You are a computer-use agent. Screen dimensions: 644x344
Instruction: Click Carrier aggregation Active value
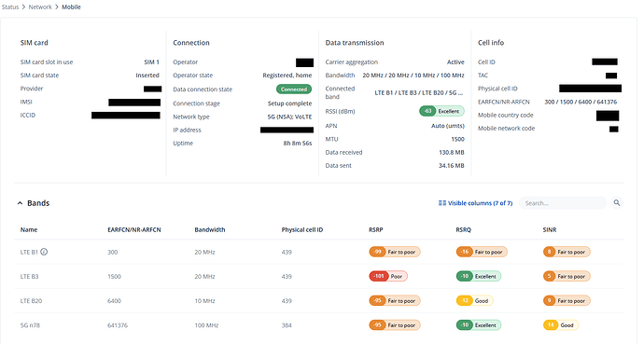(x=455, y=62)
